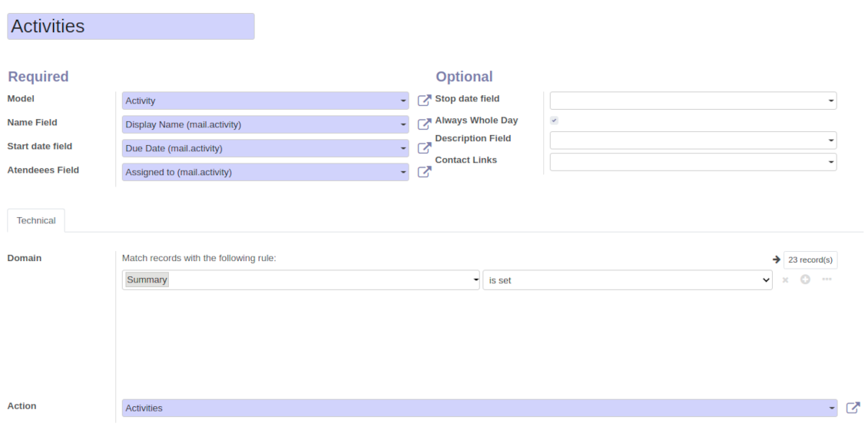Open the Stop date field dropdown
This screenshot has width=868, height=443.
[x=693, y=101]
